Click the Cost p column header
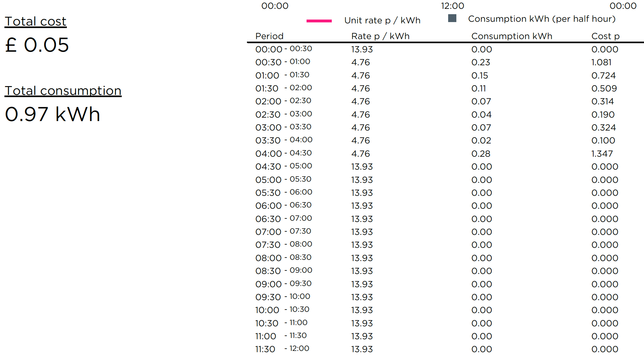Screen dimensions: 644x355 (606, 36)
